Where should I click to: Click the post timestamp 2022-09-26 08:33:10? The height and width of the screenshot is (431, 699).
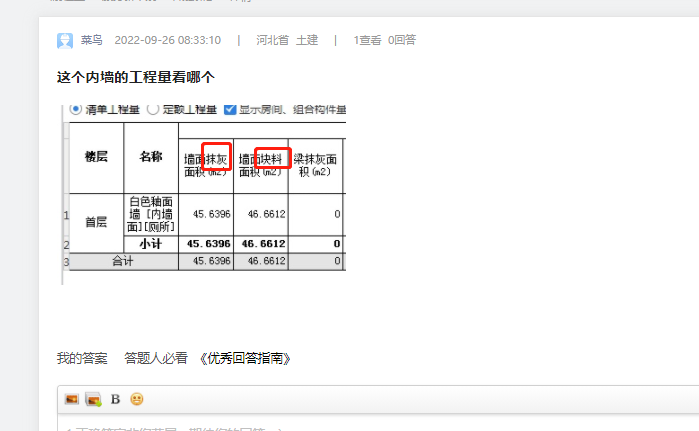[x=168, y=40]
